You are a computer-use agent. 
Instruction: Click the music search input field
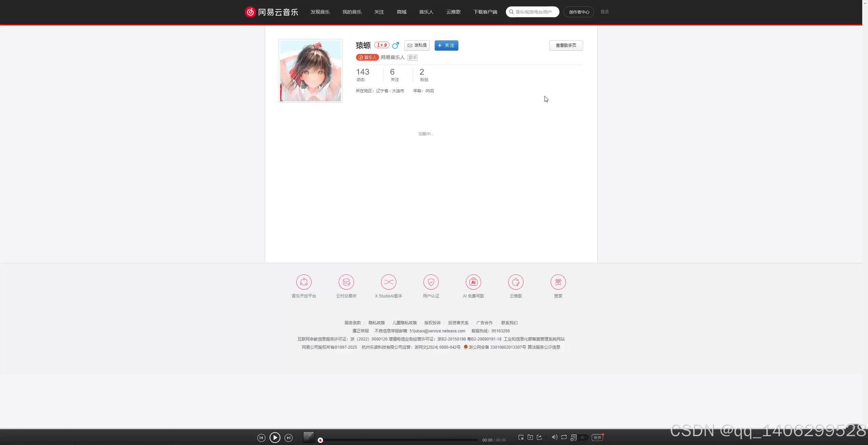(x=534, y=12)
